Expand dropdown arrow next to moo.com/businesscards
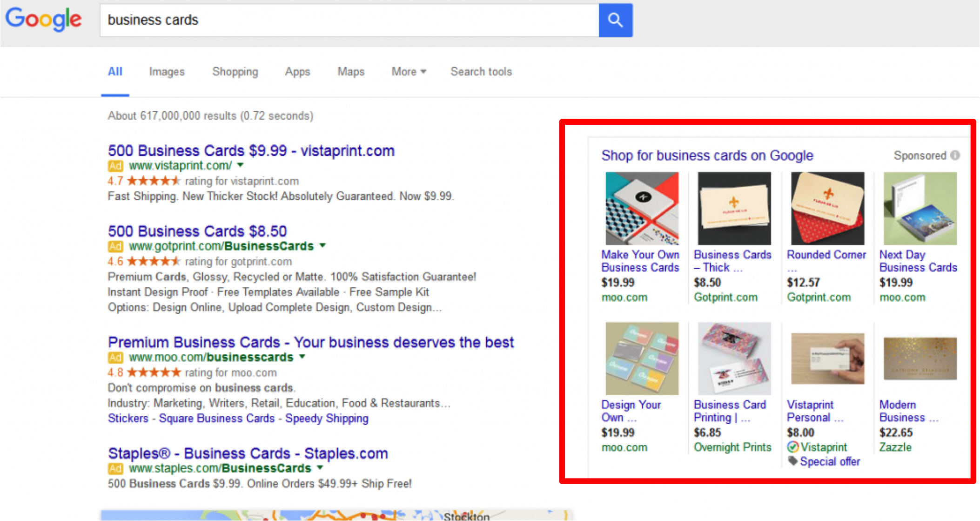Screen dimensions: 980x521 (x=302, y=357)
